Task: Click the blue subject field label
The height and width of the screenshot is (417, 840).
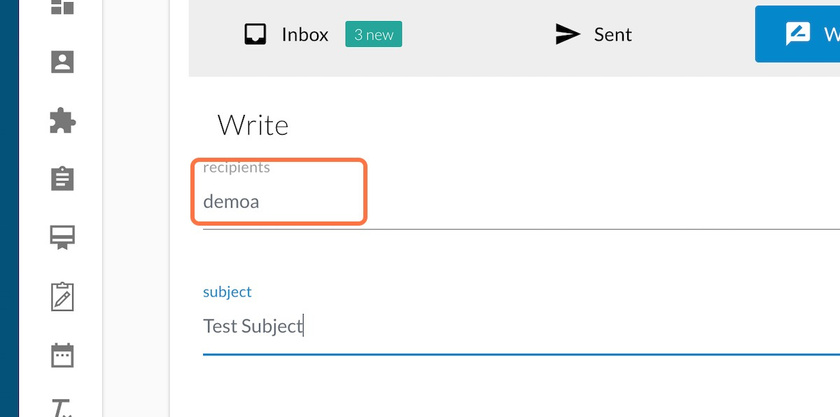Action: point(227,292)
